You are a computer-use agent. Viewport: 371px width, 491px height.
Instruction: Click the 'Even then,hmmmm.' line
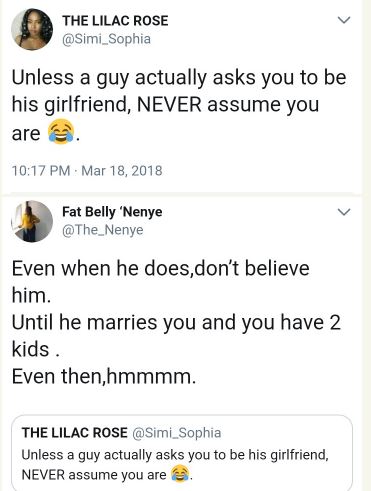coord(104,377)
